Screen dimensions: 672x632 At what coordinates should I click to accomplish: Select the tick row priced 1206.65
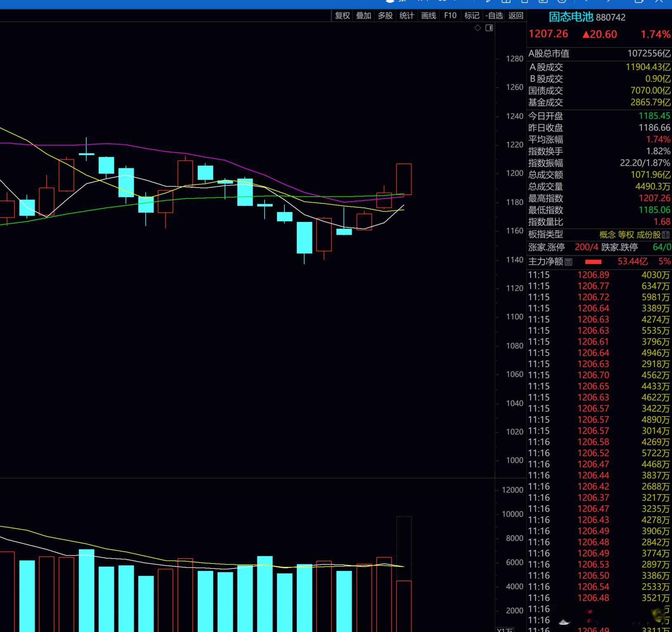coord(599,386)
